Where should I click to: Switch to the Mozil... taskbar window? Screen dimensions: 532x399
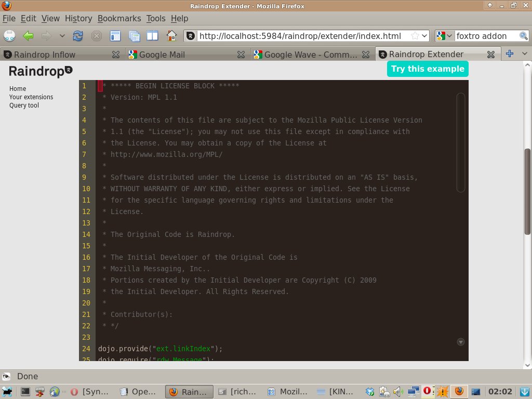pos(287,392)
